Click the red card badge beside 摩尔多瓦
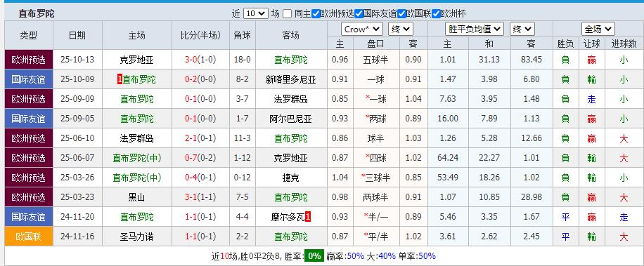 pyautogui.click(x=308, y=217)
